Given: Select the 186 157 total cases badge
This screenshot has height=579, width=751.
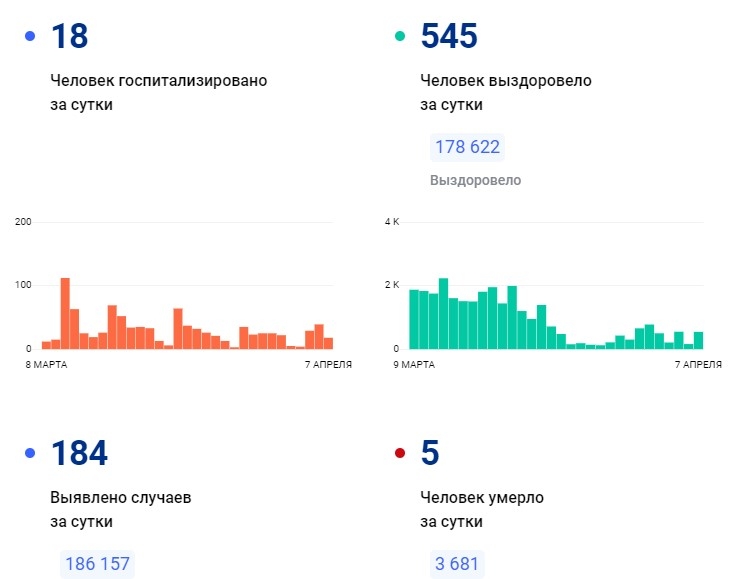Looking at the screenshot, I should 96,564.
